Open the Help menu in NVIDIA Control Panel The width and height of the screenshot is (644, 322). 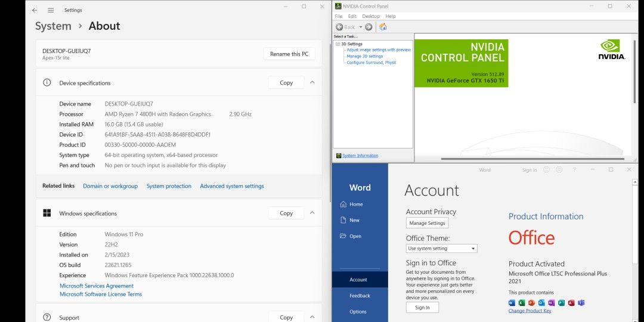(x=391, y=16)
